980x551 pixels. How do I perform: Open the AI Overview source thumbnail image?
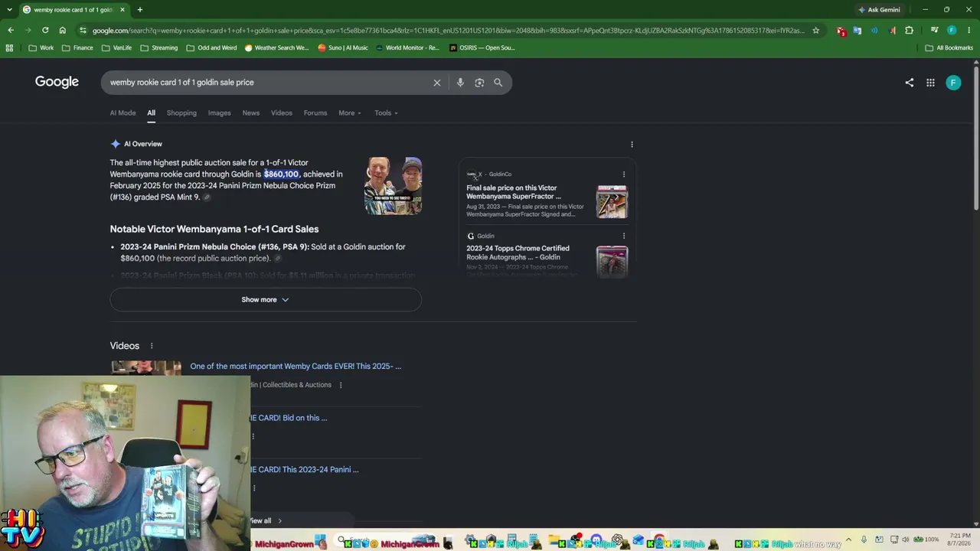coord(393,186)
